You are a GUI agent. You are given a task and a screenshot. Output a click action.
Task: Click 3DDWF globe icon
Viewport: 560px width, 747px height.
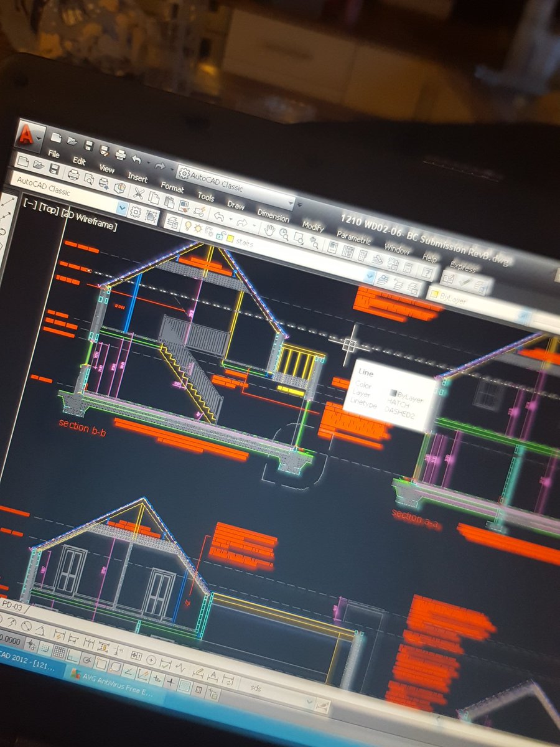(119, 187)
